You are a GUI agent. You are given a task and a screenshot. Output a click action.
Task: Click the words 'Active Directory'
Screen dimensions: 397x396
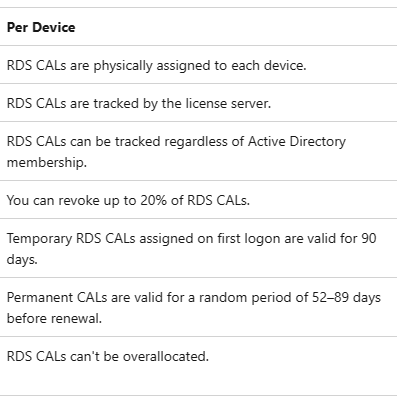[297, 142]
